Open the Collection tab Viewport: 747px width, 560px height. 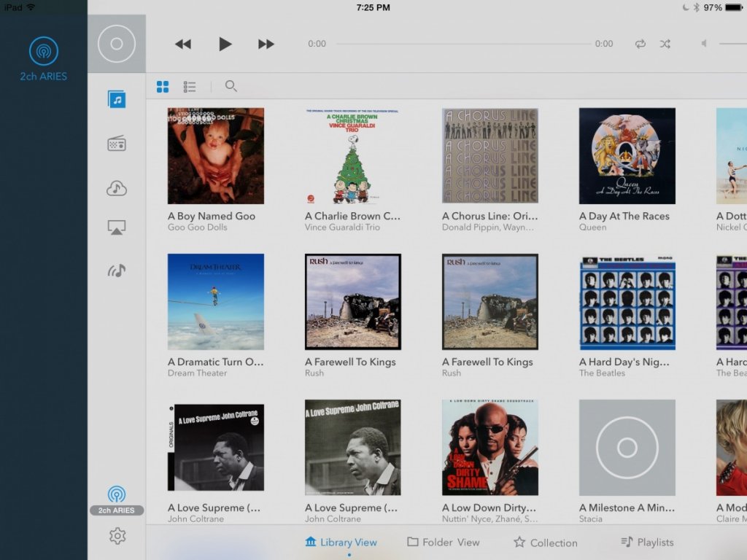click(x=546, y=542)
